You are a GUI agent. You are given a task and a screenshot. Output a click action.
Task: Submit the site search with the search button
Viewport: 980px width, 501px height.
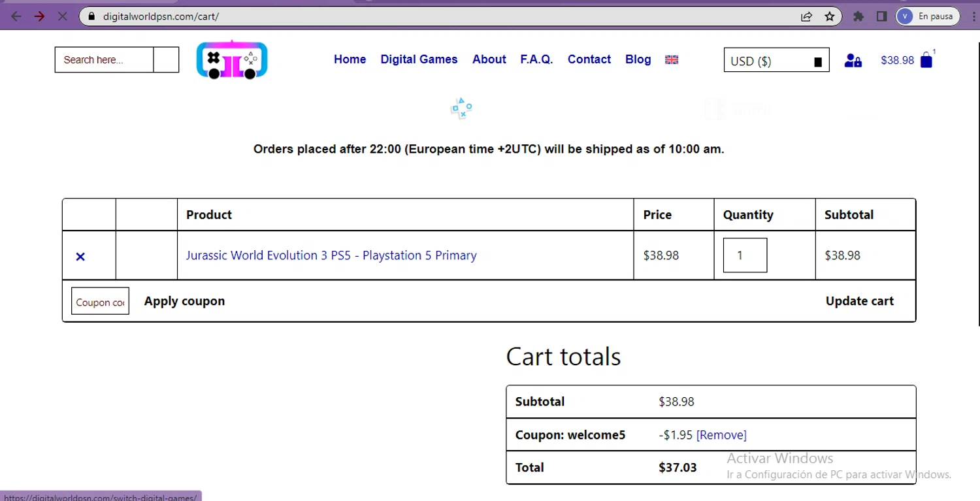pyautogui.click(x=166, y=59)
